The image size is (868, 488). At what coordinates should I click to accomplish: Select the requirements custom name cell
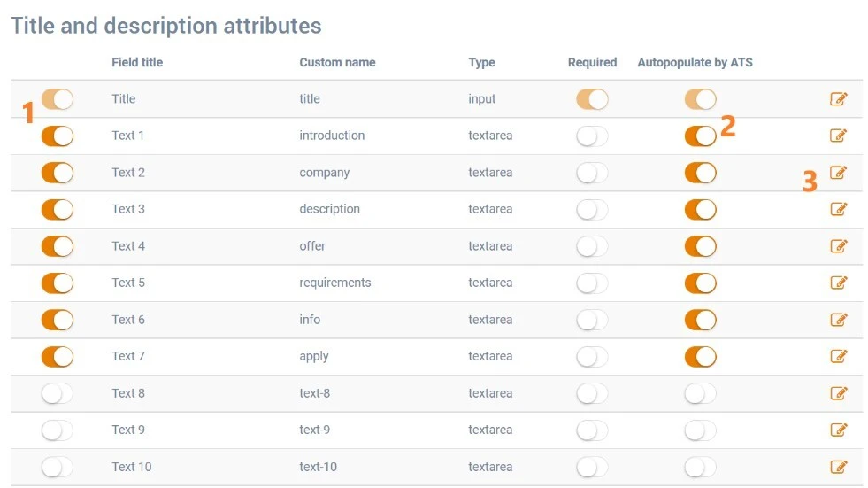click(x=335, y=283)
